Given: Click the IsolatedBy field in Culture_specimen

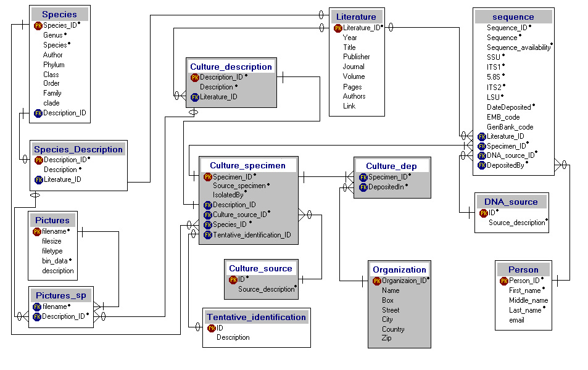Looking at the screenshot, I should (x=228, y=195).
